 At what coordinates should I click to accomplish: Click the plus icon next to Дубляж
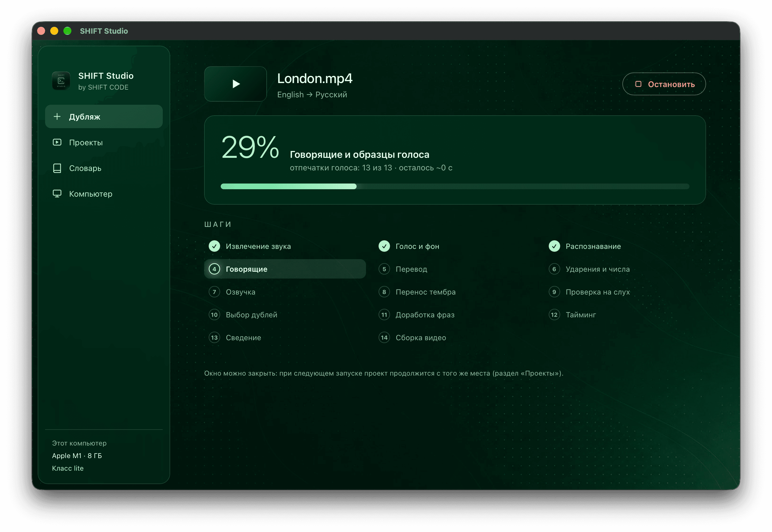pyautogui.click(x=57, y=116)
